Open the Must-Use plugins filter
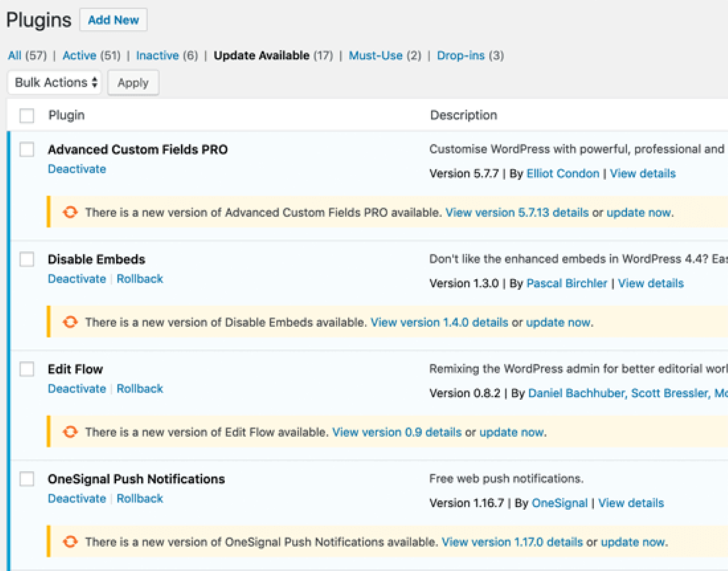Screen dimensions: 728x571 (x=376, y=56)
